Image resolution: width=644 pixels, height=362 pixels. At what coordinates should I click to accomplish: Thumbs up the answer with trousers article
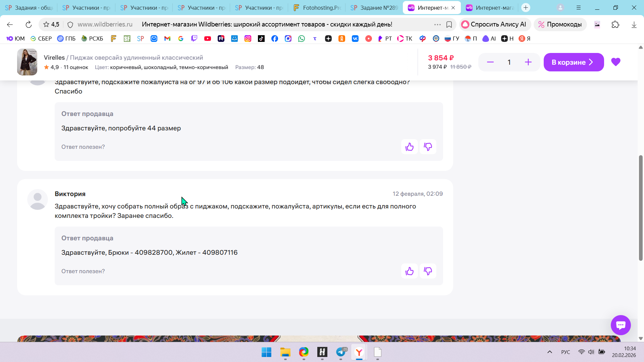click(409, 271)
